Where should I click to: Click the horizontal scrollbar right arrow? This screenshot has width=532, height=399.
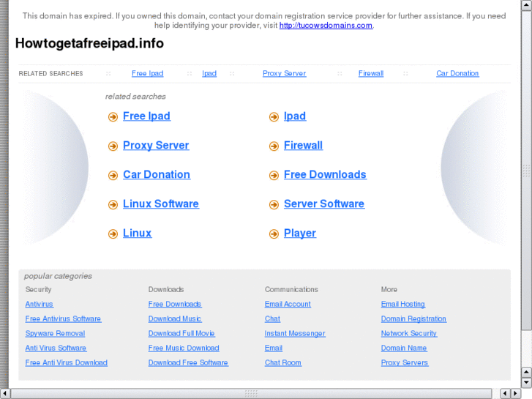515,393
